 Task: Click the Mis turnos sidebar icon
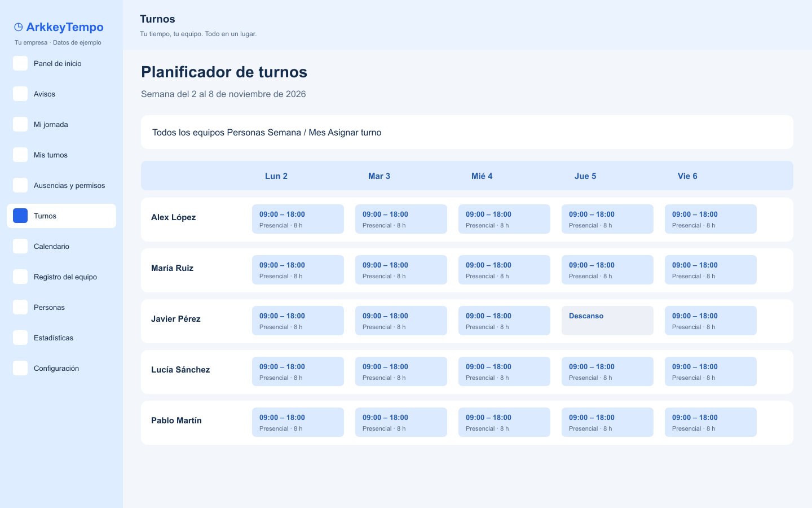tap(20, 155)
